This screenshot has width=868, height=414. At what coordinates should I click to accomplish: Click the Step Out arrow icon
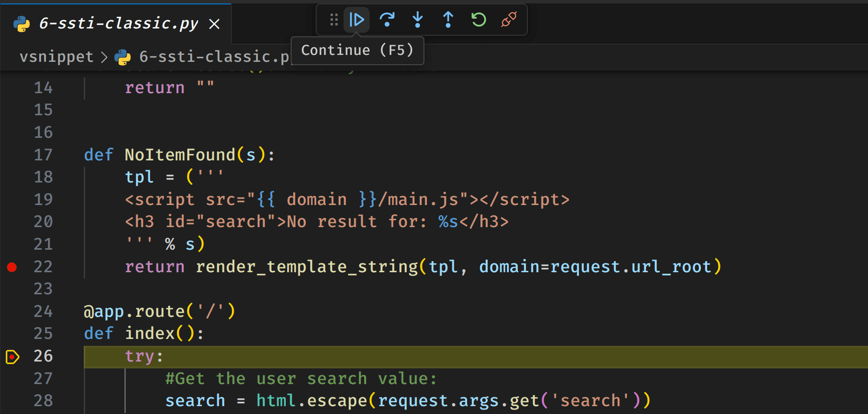(448, 20)
